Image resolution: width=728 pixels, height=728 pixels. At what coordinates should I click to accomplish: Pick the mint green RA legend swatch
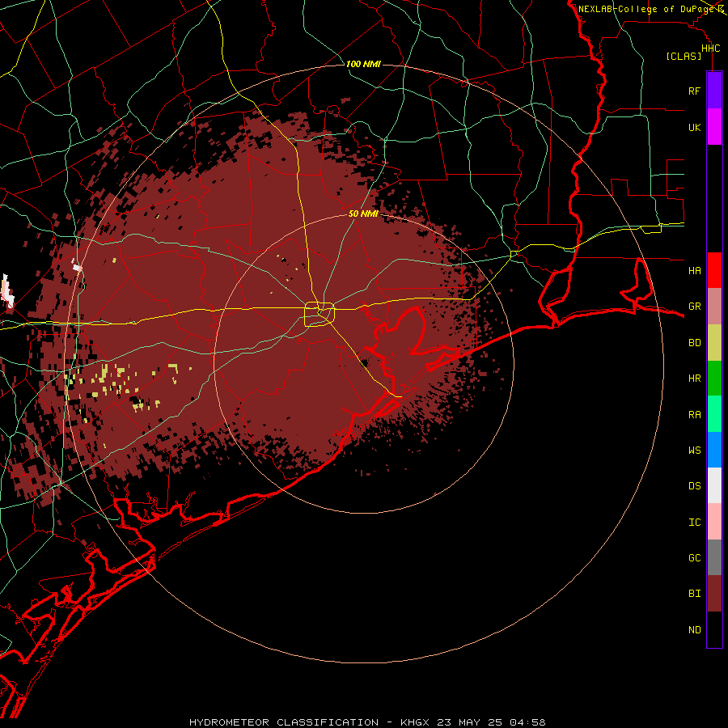pyautogui.click(x=714, y=414)
